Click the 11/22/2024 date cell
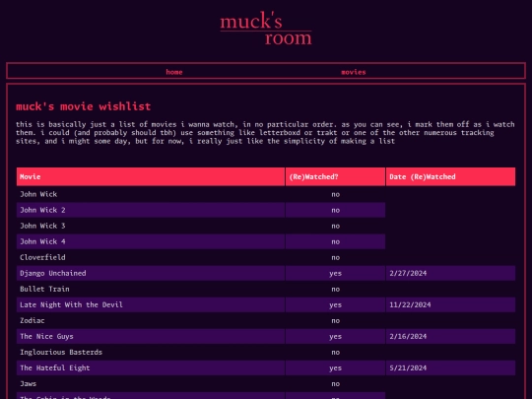Viewport: 532px width, 399px height. click(x=450, y=304)
